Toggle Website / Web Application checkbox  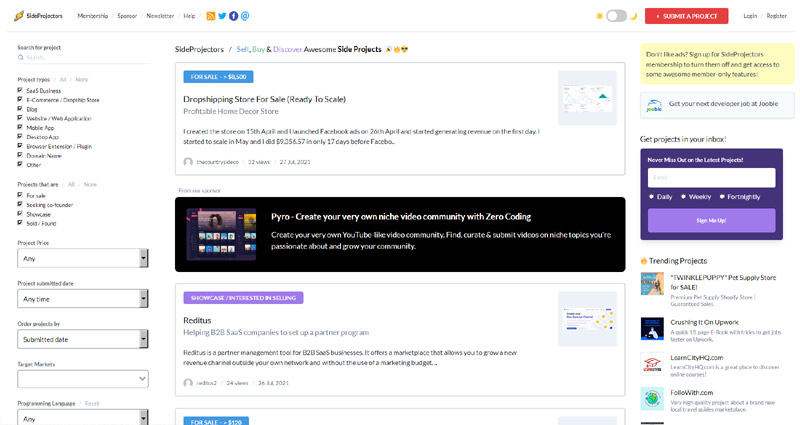click(20, 117)
